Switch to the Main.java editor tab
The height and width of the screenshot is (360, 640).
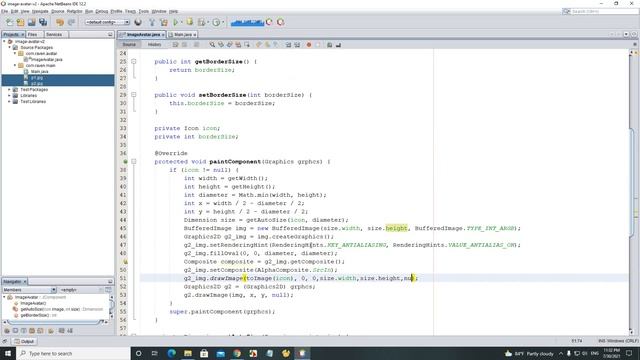tap(182, 35)
